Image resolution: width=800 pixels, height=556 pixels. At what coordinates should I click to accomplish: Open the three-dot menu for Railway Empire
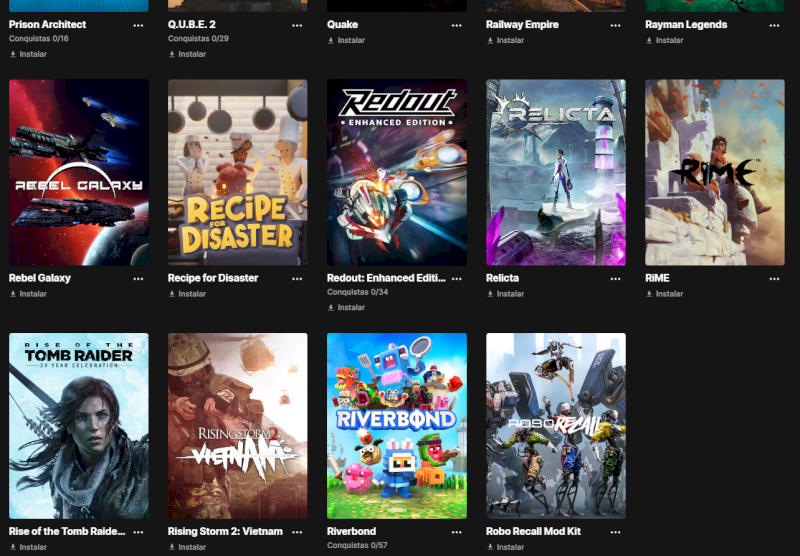pos(615,26)
